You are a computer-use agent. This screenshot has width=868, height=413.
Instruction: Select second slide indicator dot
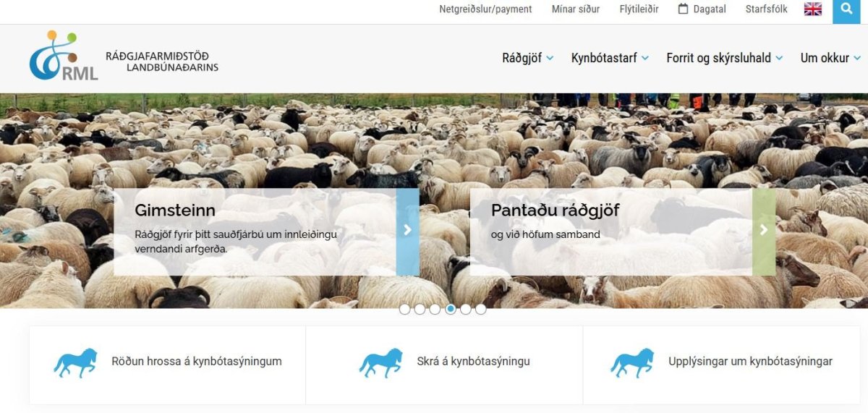point(420,309)
